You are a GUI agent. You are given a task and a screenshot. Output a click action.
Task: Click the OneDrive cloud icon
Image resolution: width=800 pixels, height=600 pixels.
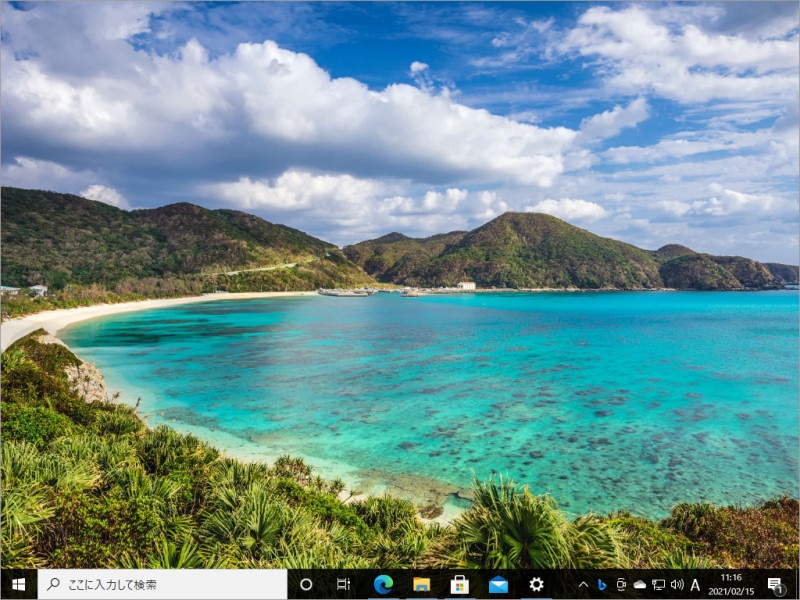(x=640, y=584)
